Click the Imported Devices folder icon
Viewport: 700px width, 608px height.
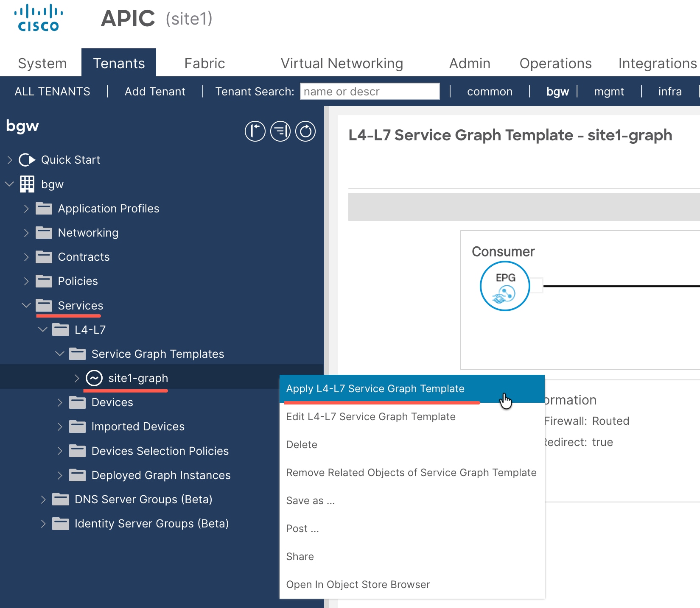pyautogui.click(x=78, y=427)
